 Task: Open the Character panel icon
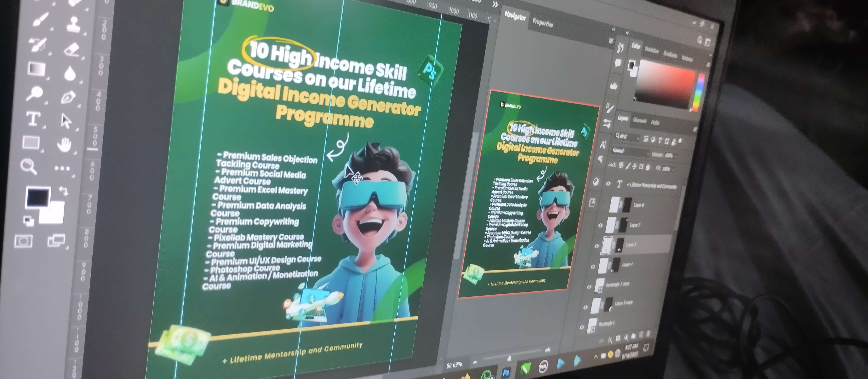603,145
